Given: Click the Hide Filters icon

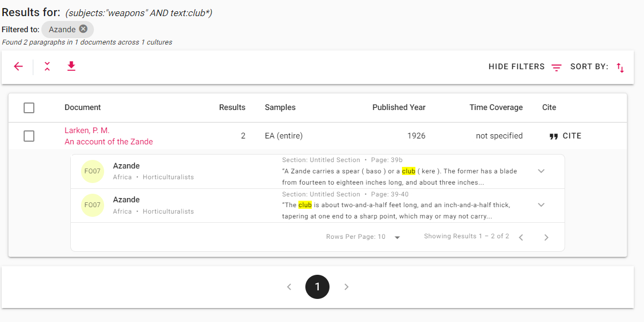Looking at the screenshot, I should 557,67.
